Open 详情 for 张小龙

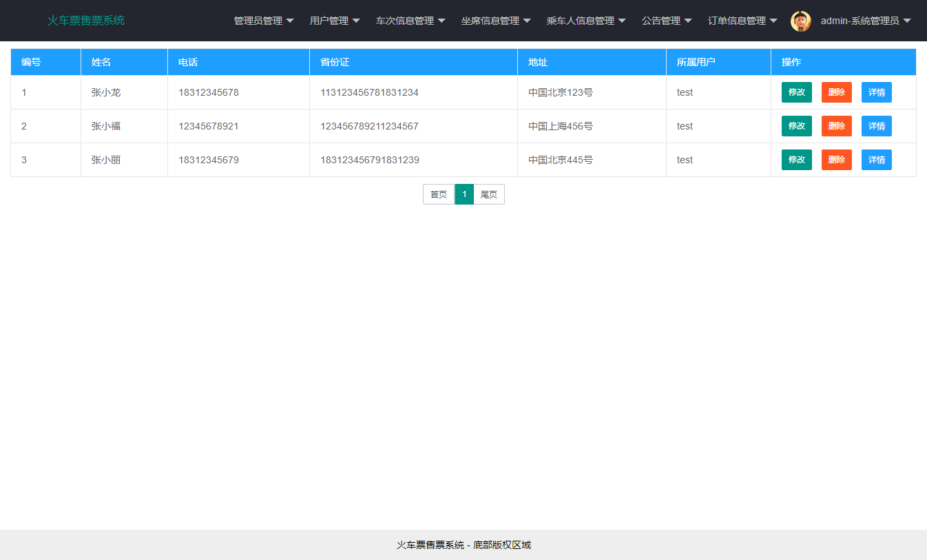876,92
